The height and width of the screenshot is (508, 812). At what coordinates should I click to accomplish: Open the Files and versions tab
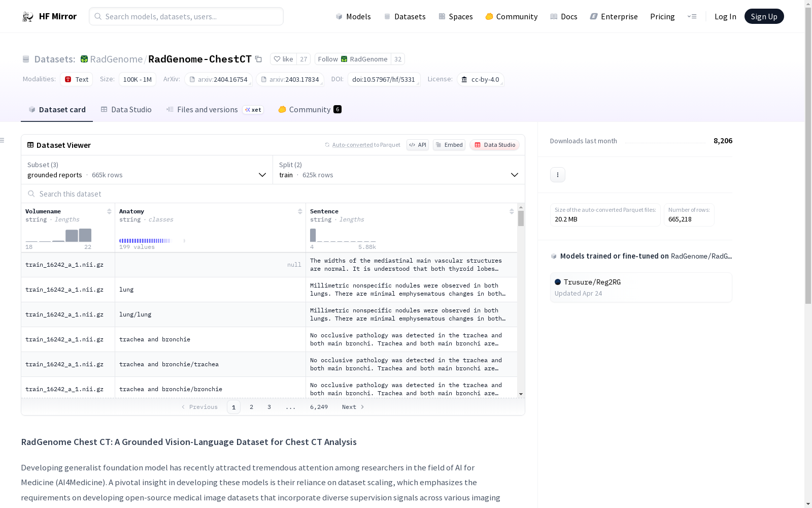coord(215,110)
